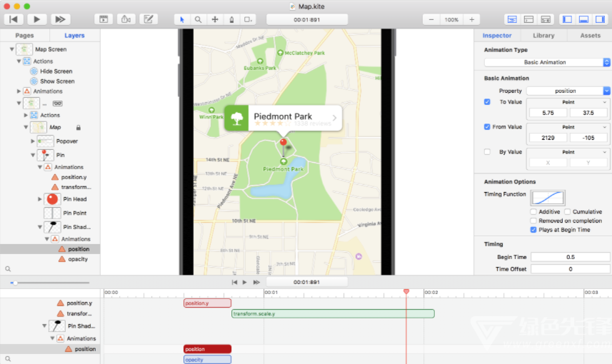Click the edit pencil icon in toolbar
Screen dimensions: 612x364
pyautogui.click(x=149, y=19)
